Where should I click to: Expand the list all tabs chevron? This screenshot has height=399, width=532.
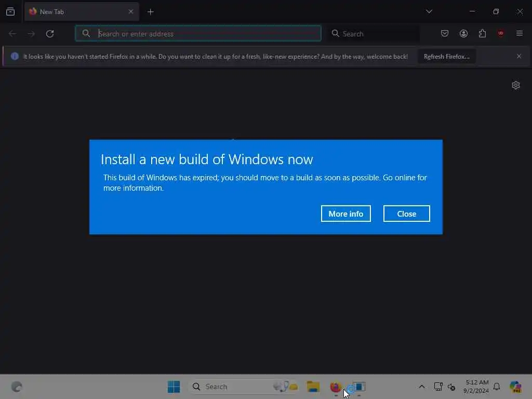[429, 11]
